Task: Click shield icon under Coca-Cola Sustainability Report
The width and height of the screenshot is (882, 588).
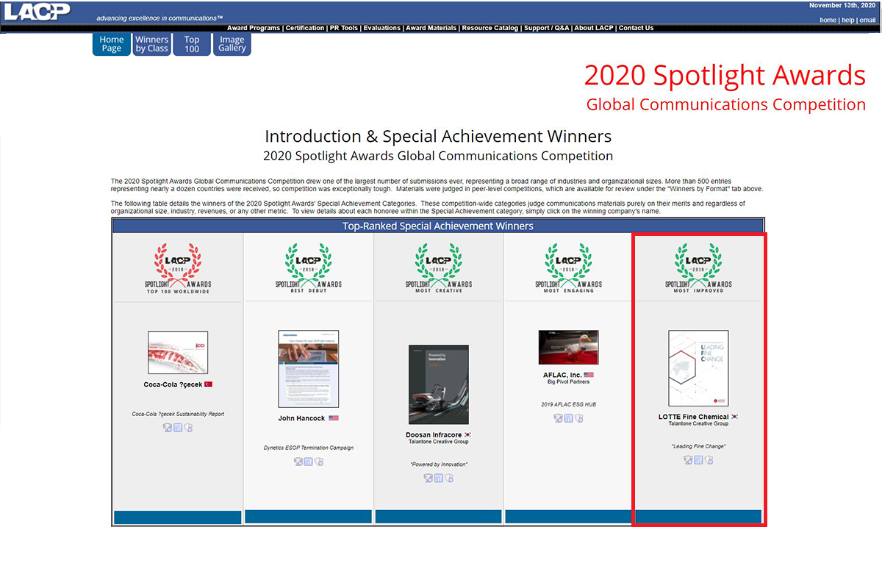Action: pyautogui.click(x=188, y=428)
